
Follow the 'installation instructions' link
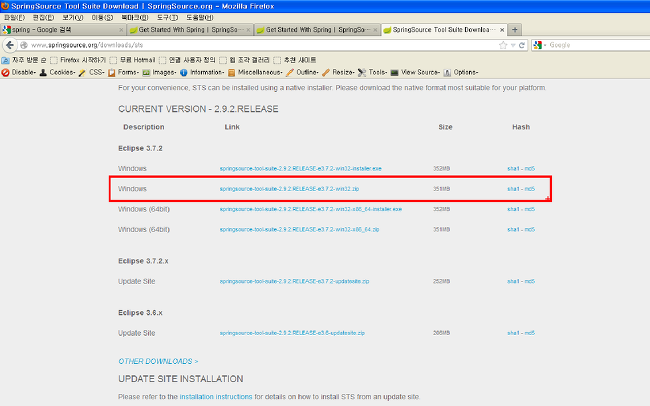[216, 396]
